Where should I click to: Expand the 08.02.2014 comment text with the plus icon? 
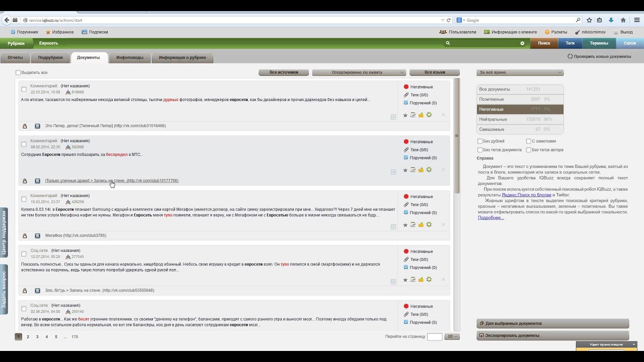tap(393, 172)
